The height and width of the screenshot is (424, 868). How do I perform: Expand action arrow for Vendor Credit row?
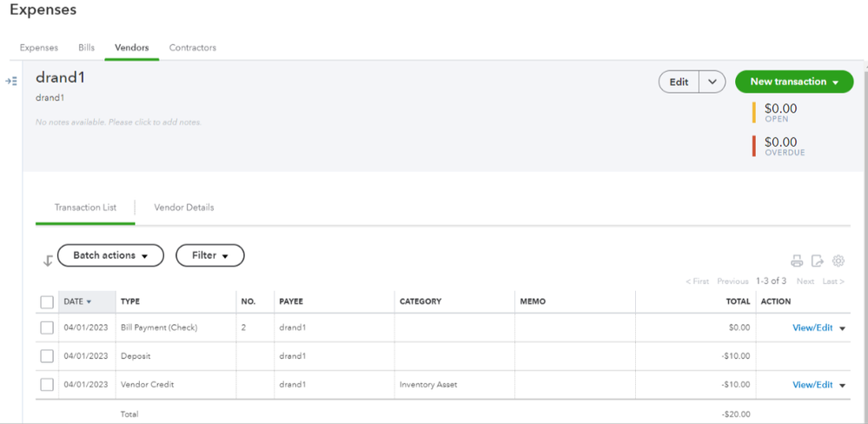click(x=842, y=385)
